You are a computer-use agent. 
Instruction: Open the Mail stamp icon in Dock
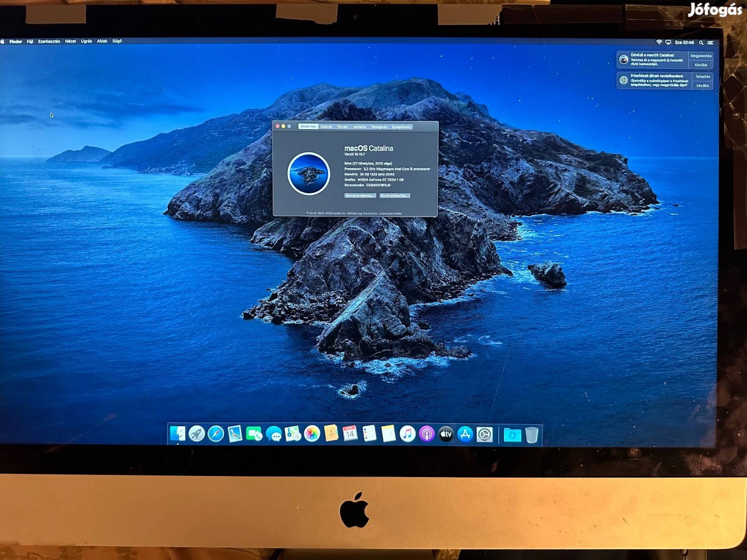(x=235, y=433)
